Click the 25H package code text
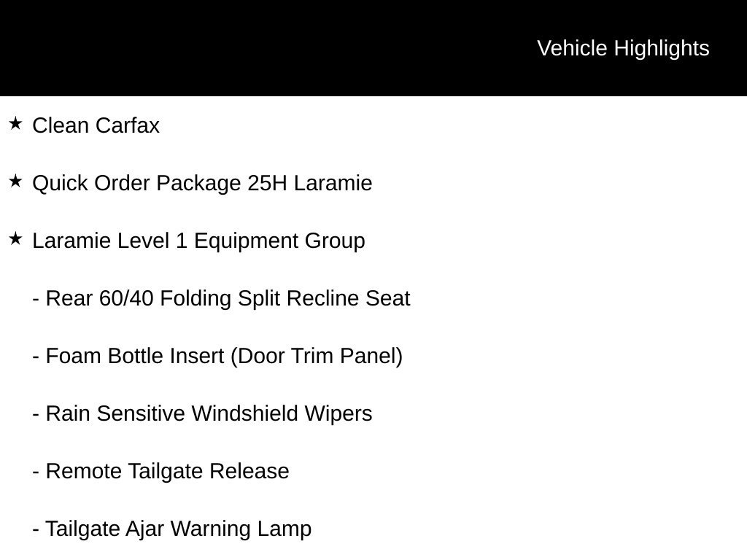This screenshot has width=747, height=560. (x=267, y=183)
